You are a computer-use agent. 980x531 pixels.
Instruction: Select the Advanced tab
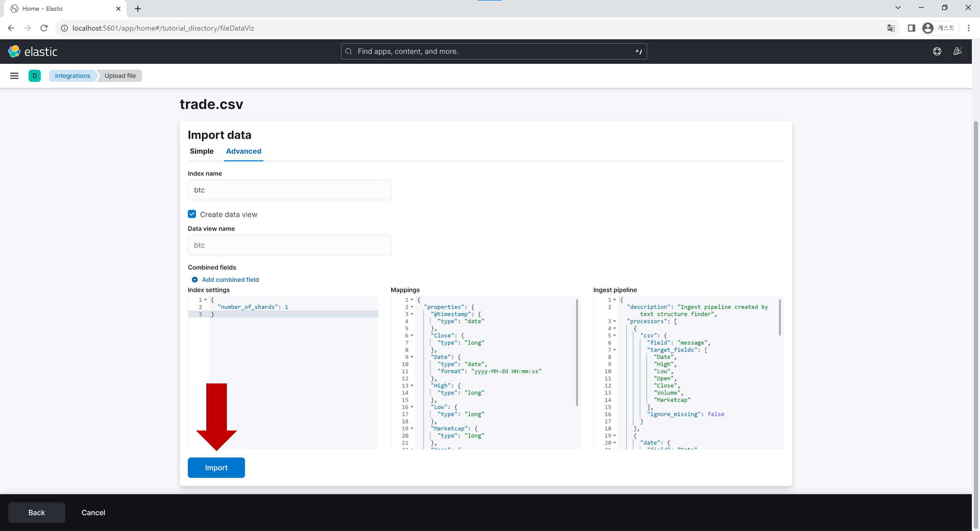coord(244,151)
